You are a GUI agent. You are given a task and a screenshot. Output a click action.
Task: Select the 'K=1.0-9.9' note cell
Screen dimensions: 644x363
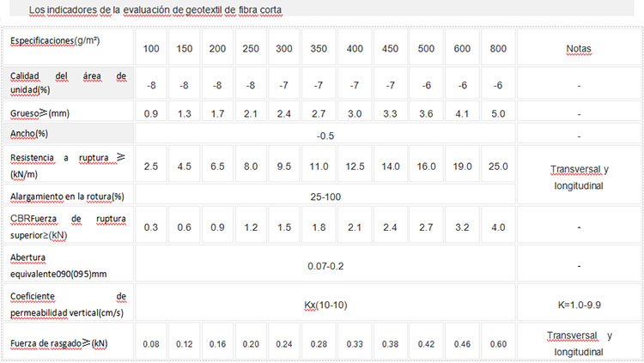(x=579, y=305)
